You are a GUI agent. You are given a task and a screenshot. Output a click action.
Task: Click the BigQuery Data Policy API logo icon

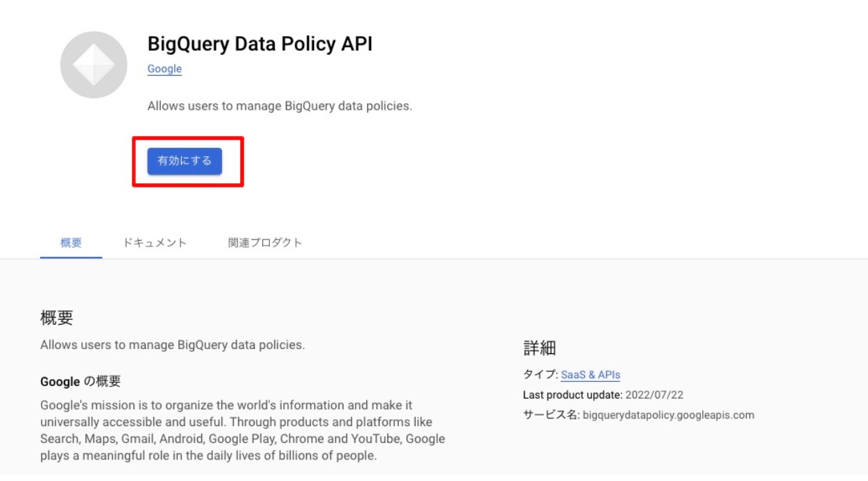(x=94, y=65)
